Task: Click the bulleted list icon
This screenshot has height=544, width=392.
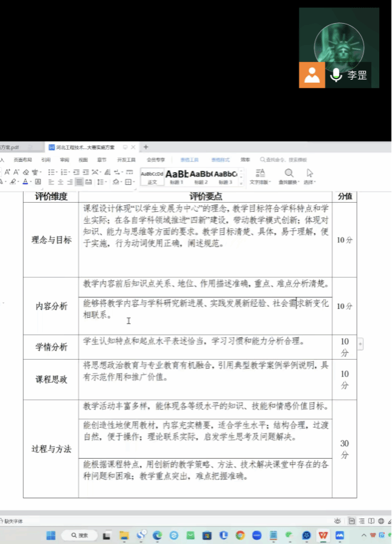Action: [x=51, y=172]
